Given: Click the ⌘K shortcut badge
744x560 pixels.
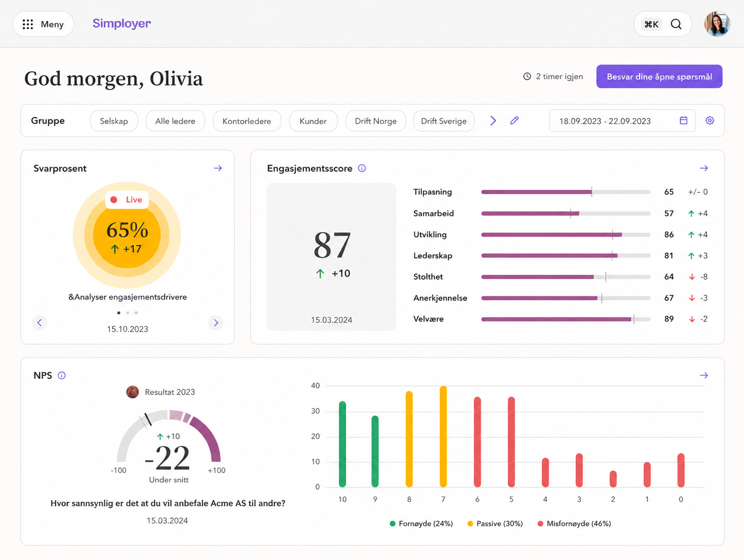Looking at the screenshot, I should point(651,24).
